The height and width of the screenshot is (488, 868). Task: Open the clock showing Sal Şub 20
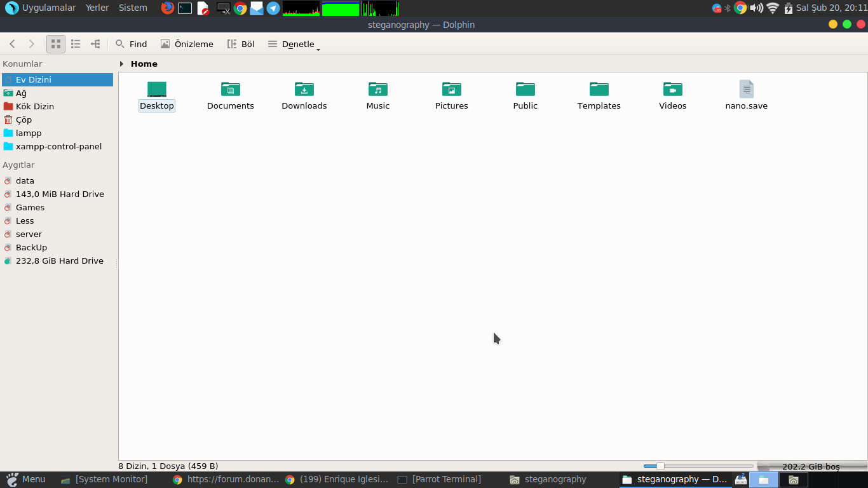[832, 8]
